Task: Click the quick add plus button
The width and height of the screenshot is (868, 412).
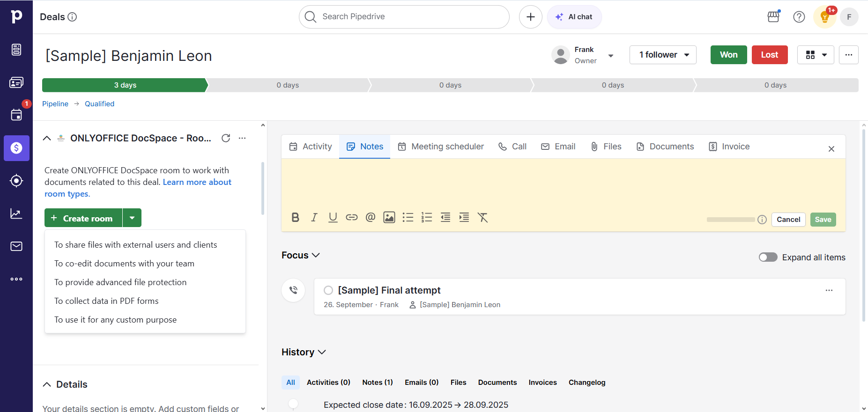Action: pos(531,17)
